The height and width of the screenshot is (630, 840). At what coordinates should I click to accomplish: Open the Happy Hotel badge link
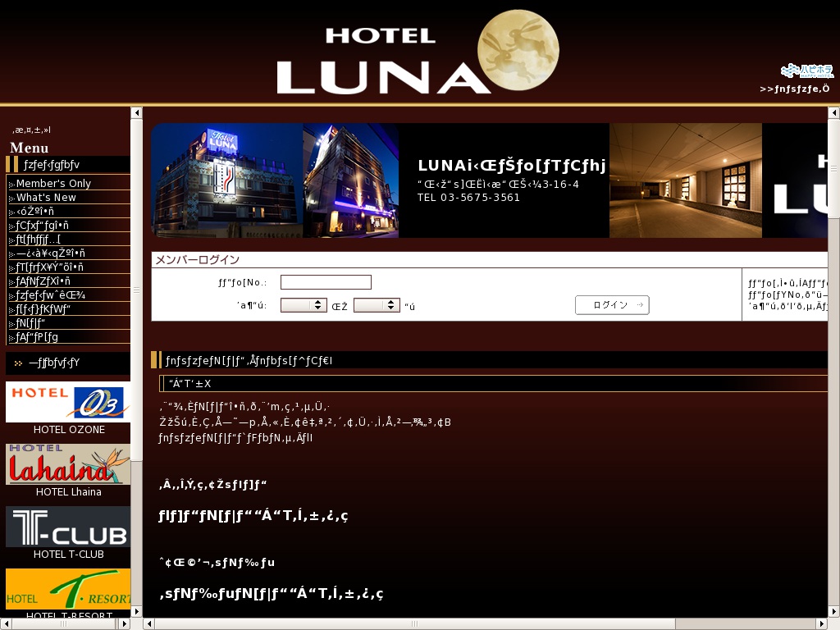pyautogui.click(x=807, y=71)
